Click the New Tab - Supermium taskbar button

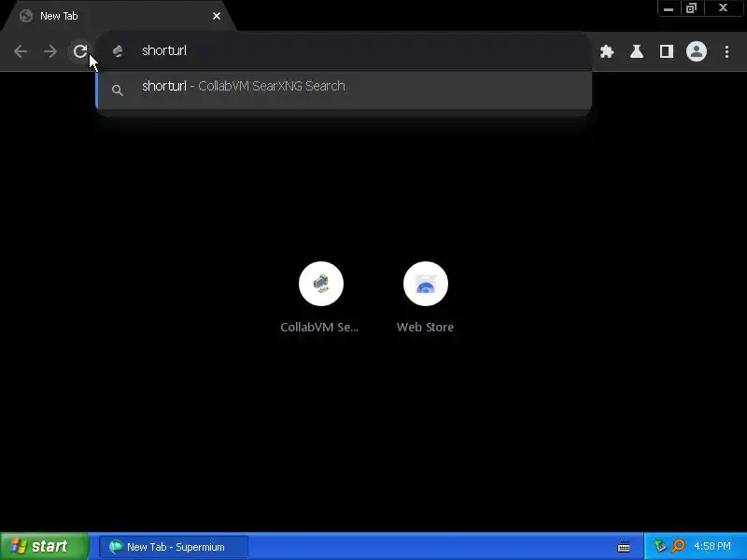pyautogui.click(x=174, y=547)
